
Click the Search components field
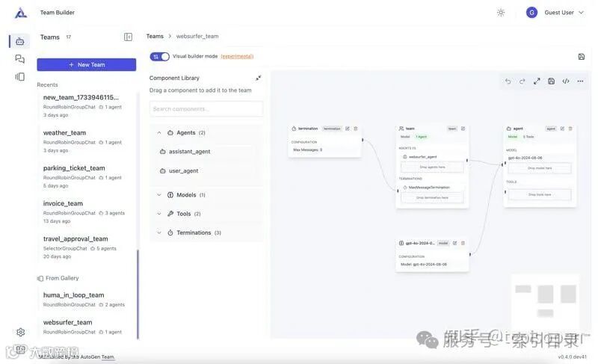pos(206,109)
